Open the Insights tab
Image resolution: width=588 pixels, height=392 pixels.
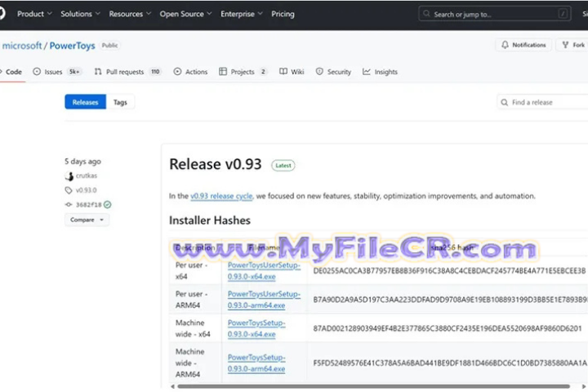(x=380, y=72)
